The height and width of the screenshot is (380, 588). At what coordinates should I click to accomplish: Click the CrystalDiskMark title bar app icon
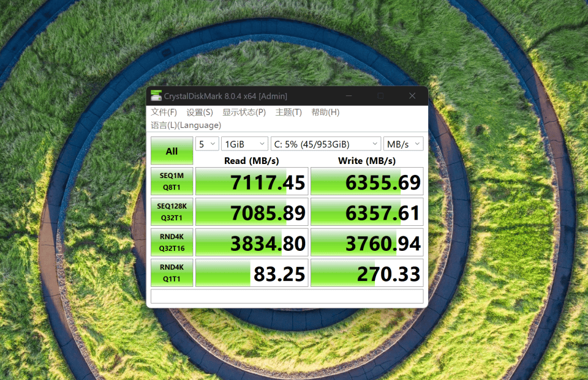tap(156, 96)
